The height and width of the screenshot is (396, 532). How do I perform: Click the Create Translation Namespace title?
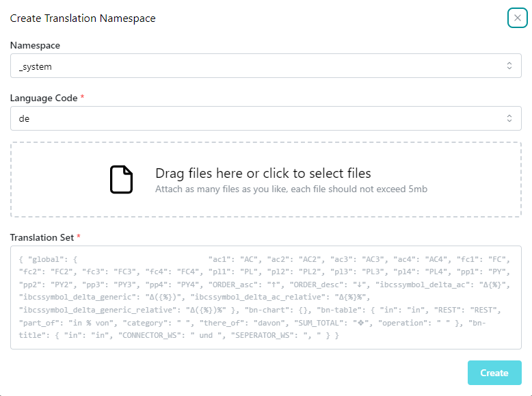click(x=83, y=18)
